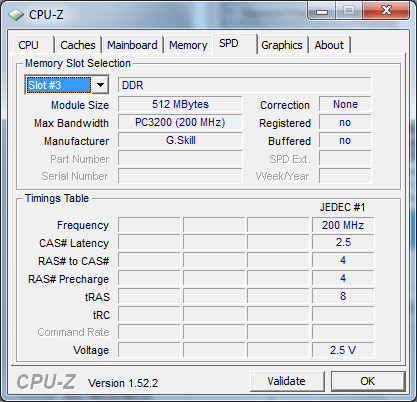Click the Validate button
The width and height of the screenshot is (417, 402).
coord(287,381)
